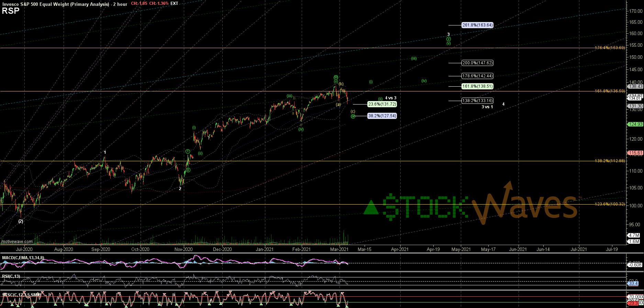Click the 105.00 price axis label

point(636,188)
